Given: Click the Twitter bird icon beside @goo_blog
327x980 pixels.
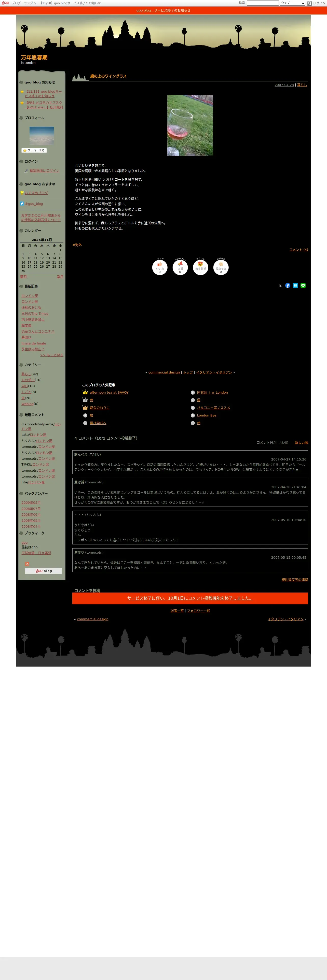Looking at the screenshot, I should pos(22,204).
